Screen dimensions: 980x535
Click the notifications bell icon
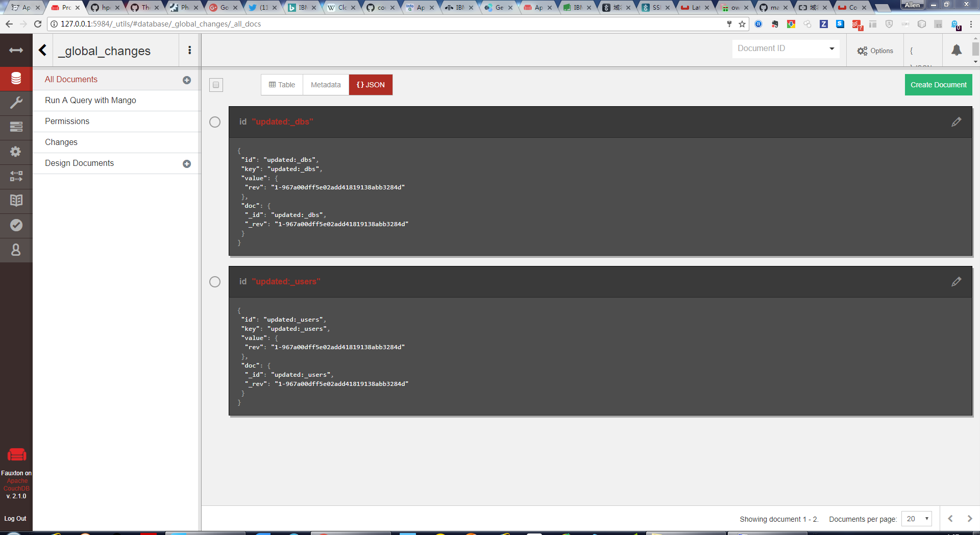click(957, 50)
